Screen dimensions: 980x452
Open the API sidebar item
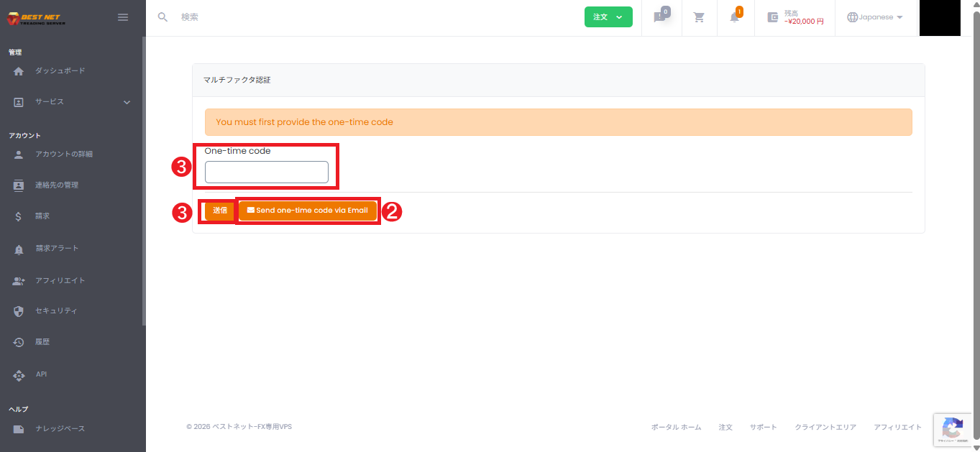[41, 374]
